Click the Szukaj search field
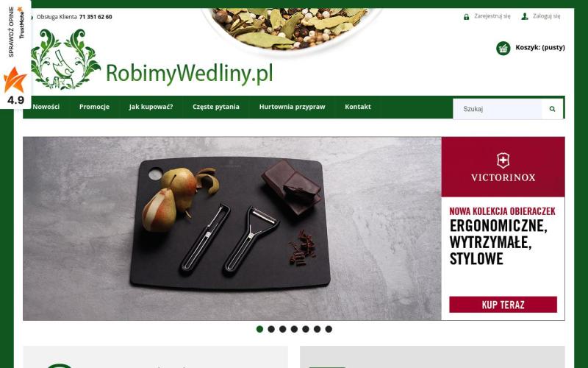 tap(498, 109)
